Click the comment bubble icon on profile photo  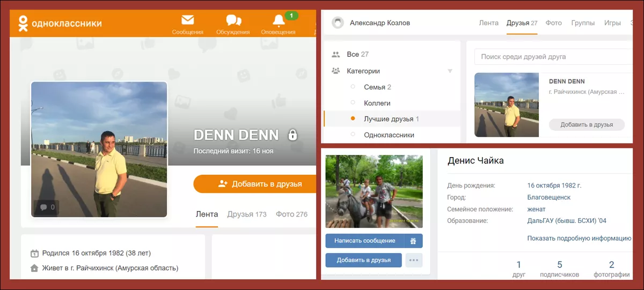42,207
